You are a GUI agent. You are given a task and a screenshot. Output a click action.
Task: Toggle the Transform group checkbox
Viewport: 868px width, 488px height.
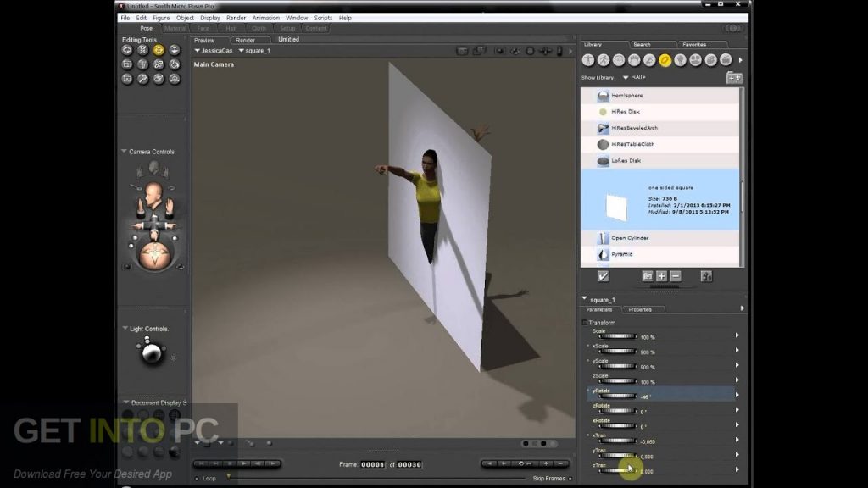point(585,323)
